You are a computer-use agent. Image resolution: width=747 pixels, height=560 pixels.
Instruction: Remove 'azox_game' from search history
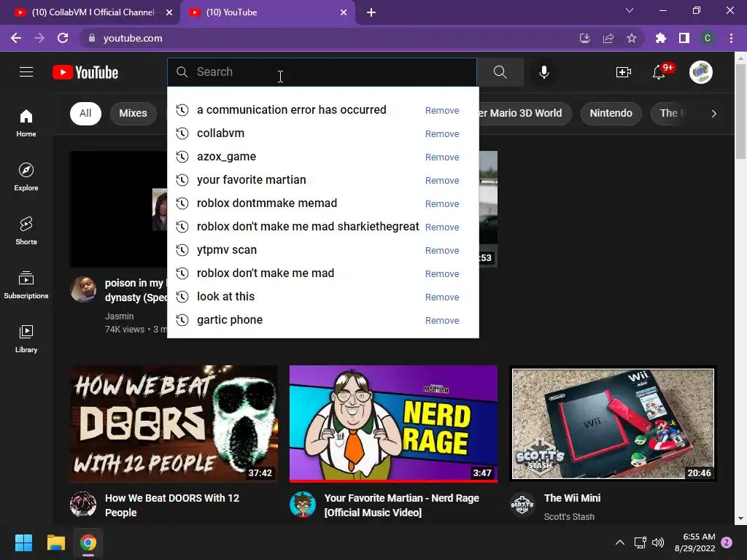pyautogui.click(x=442, y=157)
